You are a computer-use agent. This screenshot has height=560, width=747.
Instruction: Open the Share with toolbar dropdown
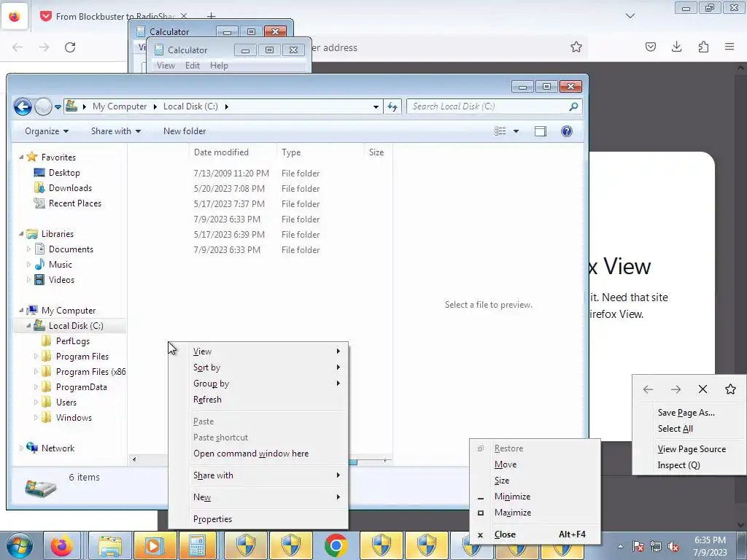tap(116, 131)
